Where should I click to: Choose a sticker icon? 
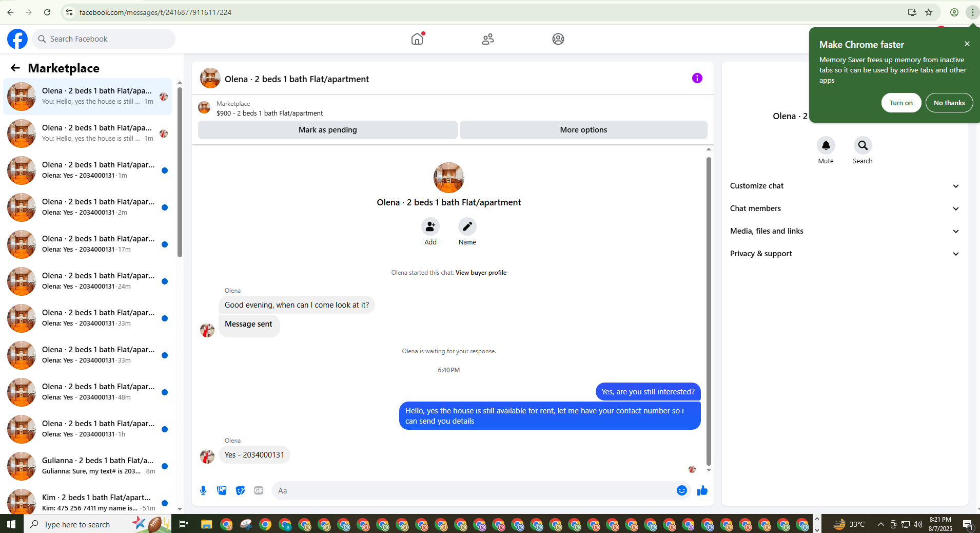click(240, 490)
